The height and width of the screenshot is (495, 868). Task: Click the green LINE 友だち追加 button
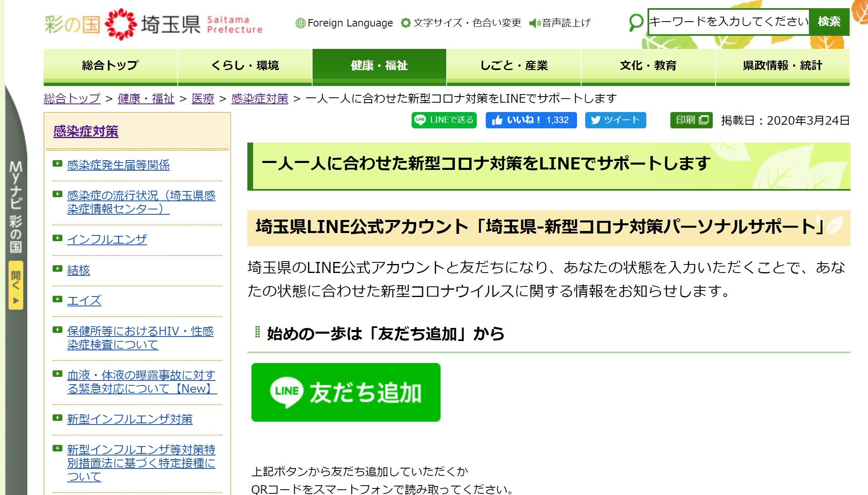pyautogui.click(x=346, y=392)
